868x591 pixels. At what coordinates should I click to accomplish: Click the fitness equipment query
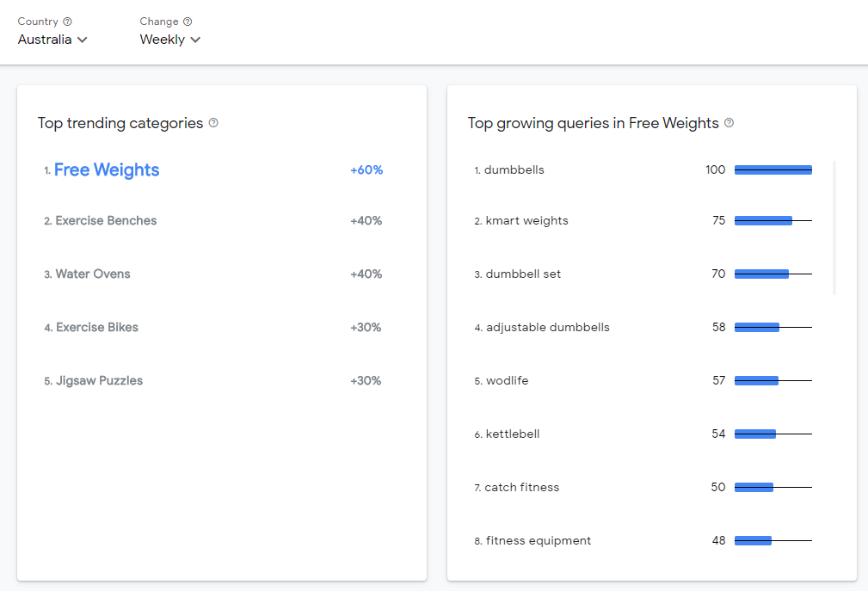pyautogui.click(x=538, y=541)
